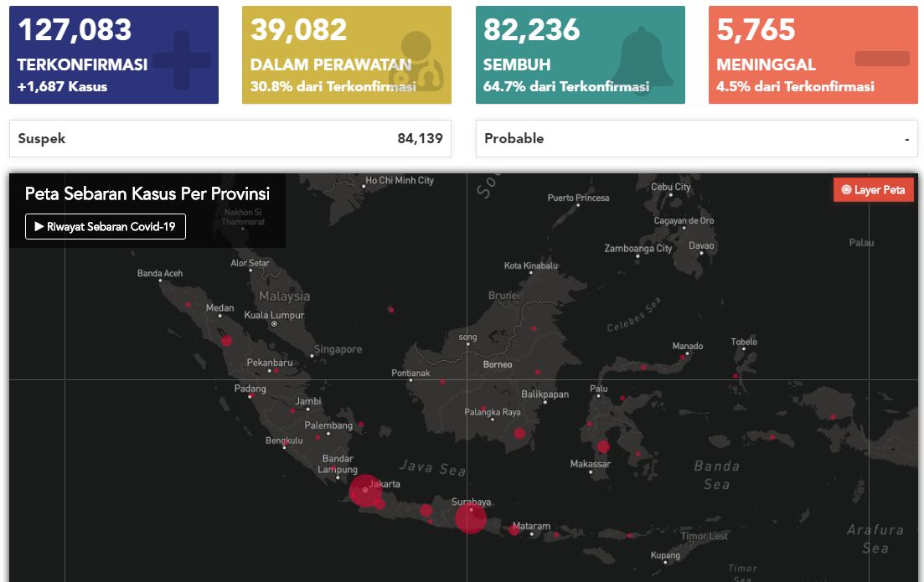
Task: Play the Riwayat Sebaran Covid-19 history
Action: point(106,226)
